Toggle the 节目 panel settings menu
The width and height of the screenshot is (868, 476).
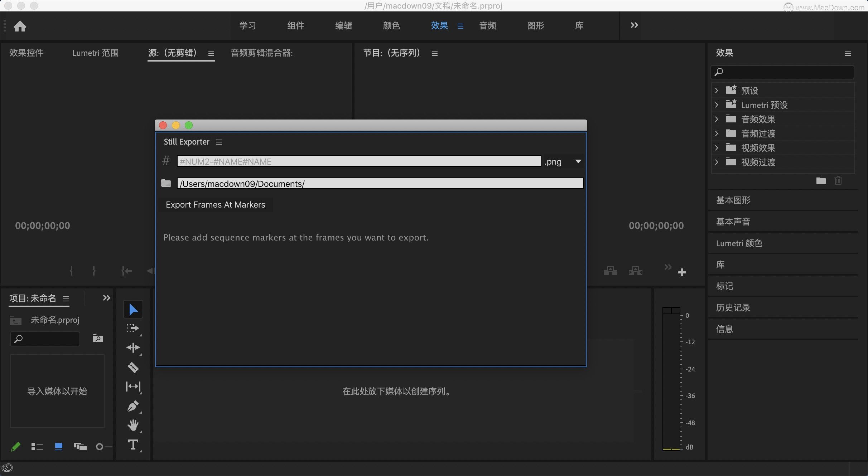coord(434,53)
